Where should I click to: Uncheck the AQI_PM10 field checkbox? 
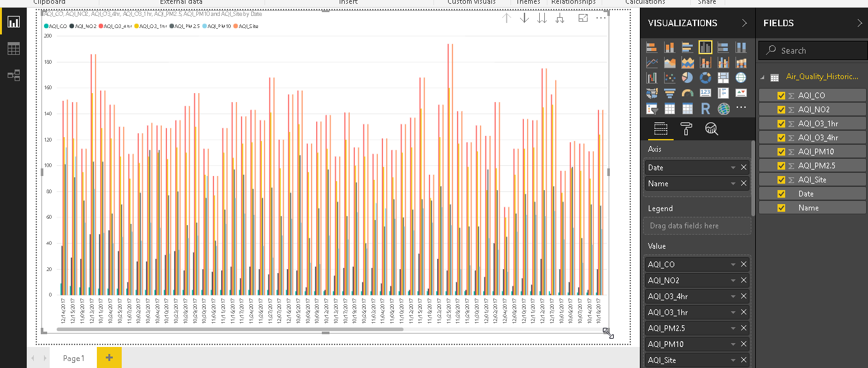781,152
